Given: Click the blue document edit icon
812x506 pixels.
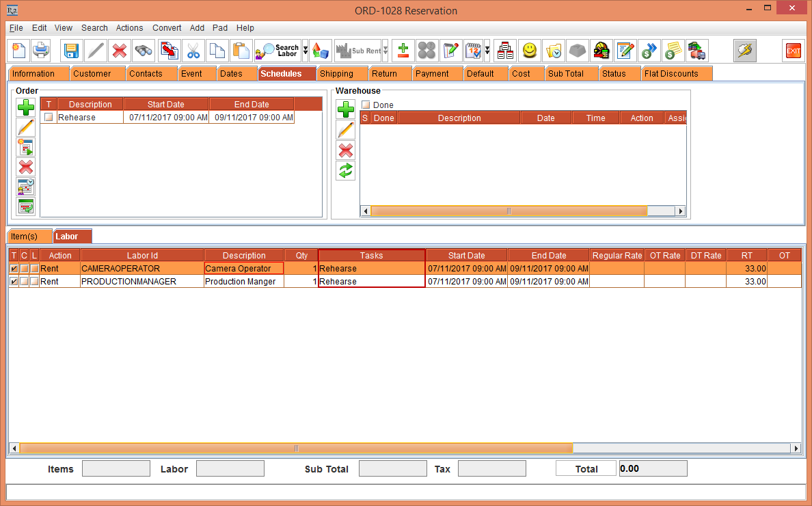Looking at the screenshot, I should click(625, 51).
